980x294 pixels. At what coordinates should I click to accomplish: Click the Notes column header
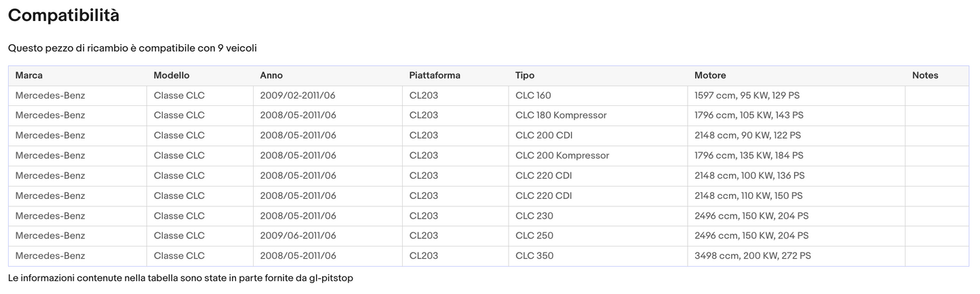pos(925,75)
